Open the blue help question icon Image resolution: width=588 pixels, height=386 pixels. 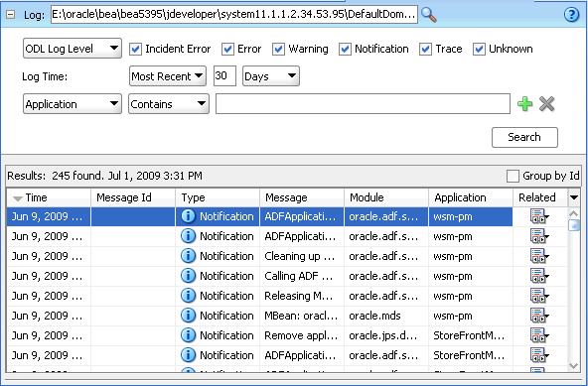pos(571,15)
